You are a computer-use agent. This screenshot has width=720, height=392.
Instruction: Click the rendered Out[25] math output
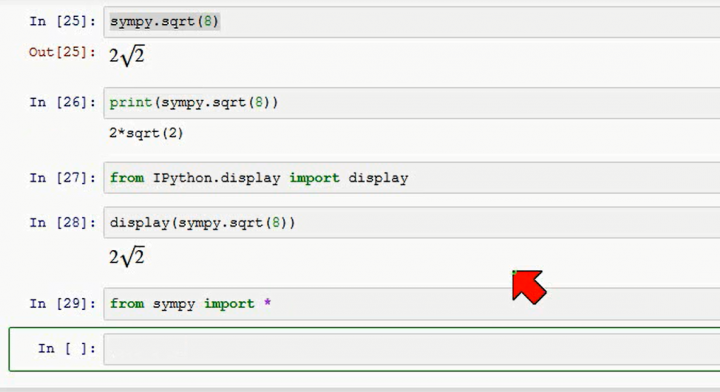click(127, 56)
